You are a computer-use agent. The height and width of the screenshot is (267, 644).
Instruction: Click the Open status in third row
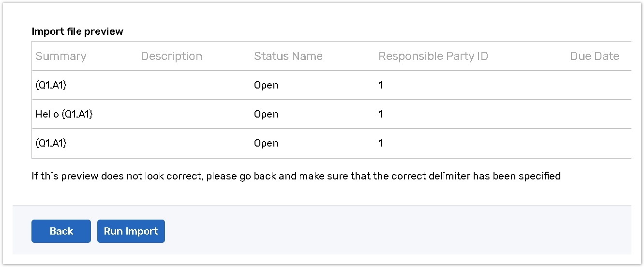point(266,144)
